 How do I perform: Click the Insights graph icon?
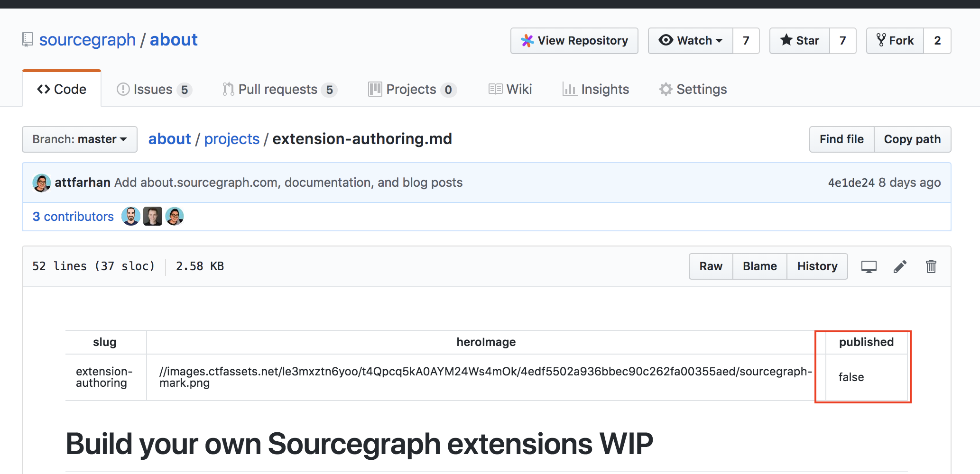pos(569,89)
